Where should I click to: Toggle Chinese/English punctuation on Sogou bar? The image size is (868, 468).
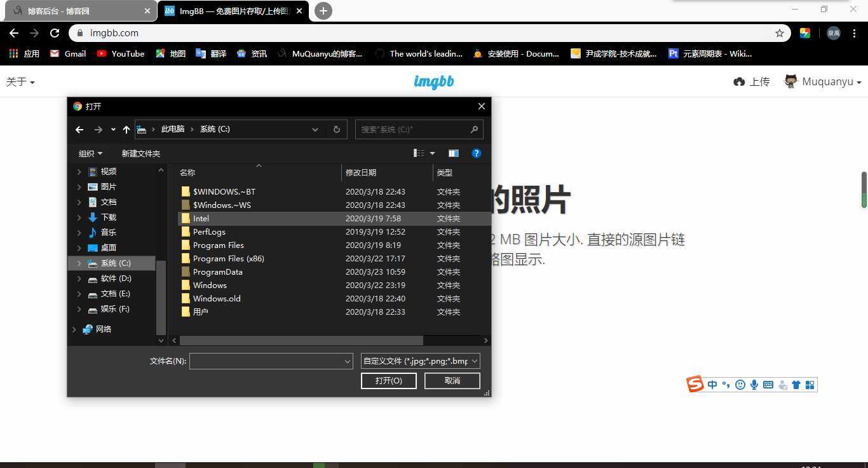click(x=726, y=384)
